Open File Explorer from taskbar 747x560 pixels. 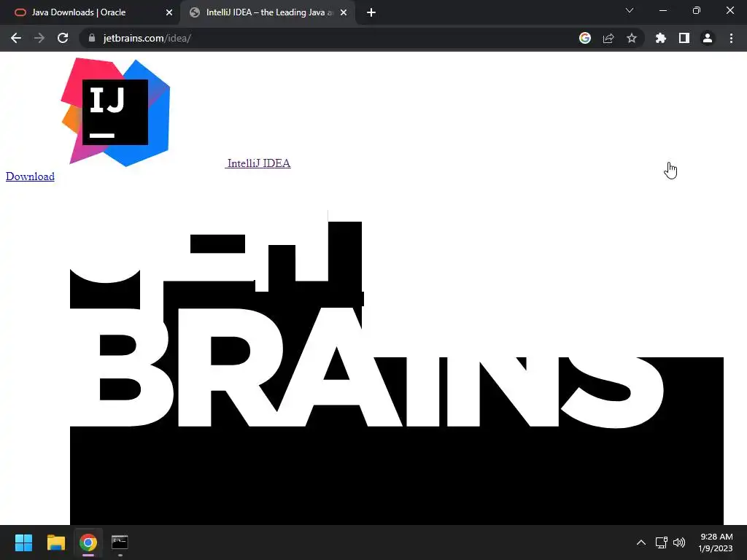55,542
